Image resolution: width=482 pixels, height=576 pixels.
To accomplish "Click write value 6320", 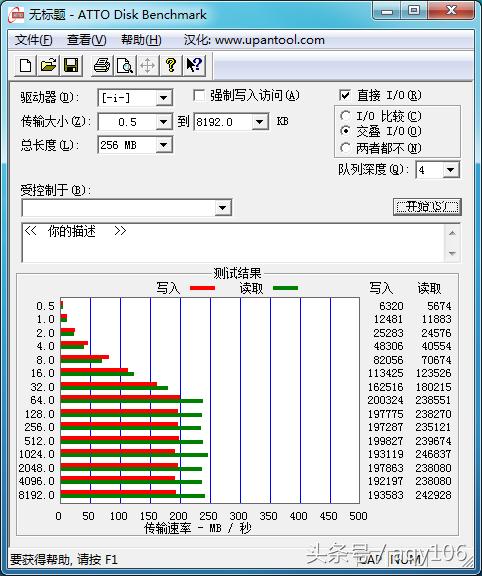I will pos(391,306).
